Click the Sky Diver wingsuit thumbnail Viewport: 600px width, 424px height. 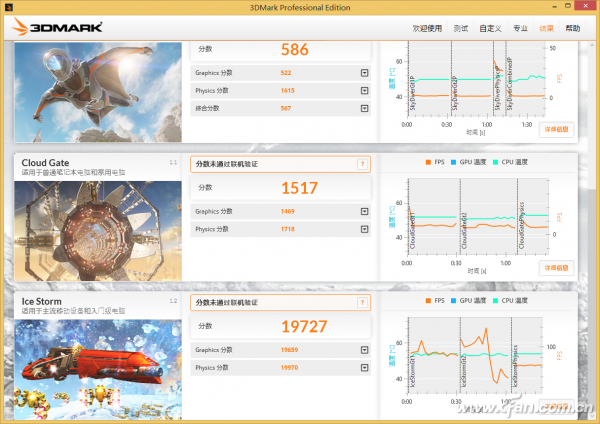98,92
